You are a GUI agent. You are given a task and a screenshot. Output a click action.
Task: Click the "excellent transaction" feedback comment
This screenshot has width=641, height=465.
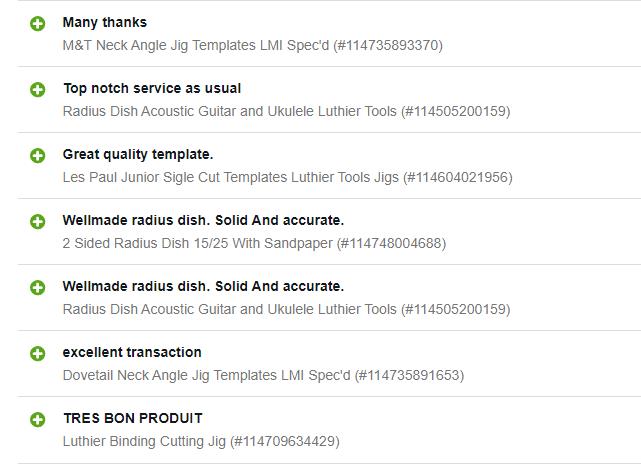pyautogui.click(x=132, y=352)
